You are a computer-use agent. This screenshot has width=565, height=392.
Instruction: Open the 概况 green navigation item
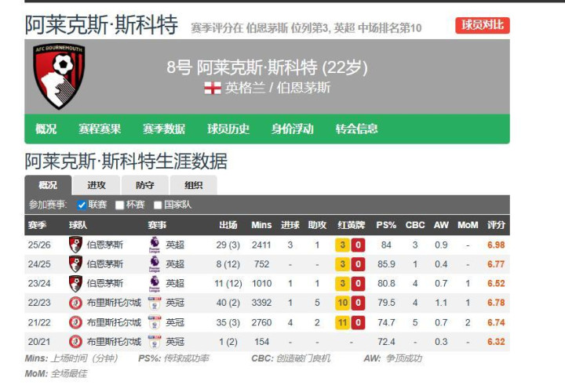click(46, 129)
